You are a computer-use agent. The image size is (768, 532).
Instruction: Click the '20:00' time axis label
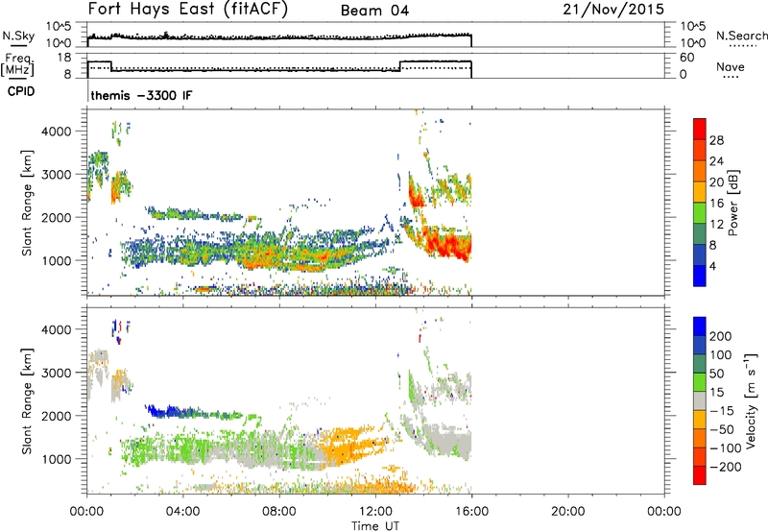pyautogui.click(x=568, y=512)
